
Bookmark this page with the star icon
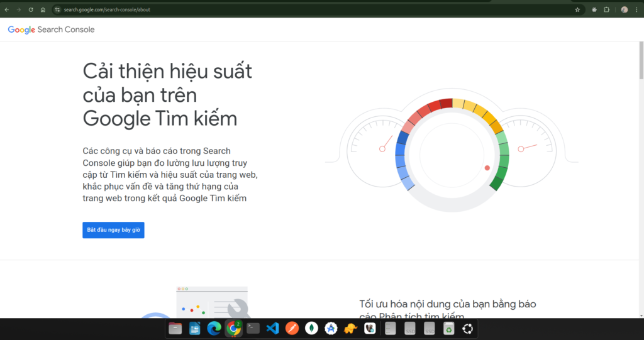click(577, 10)
